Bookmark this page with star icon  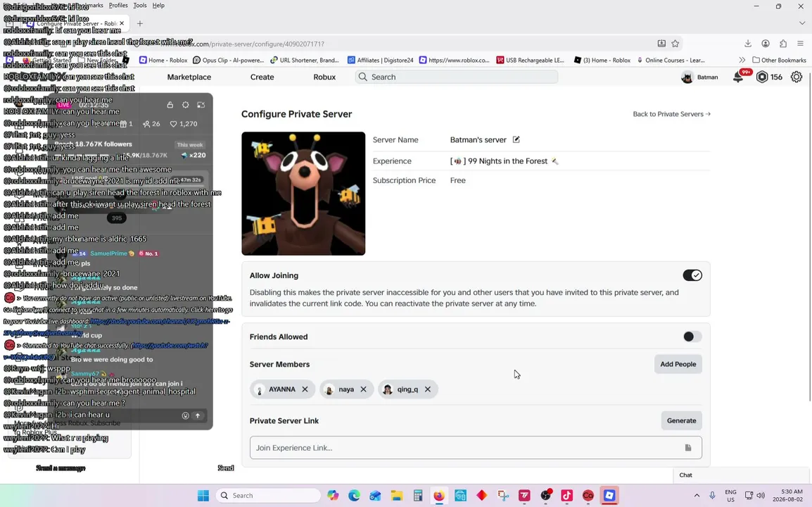[x=675, y=44]
